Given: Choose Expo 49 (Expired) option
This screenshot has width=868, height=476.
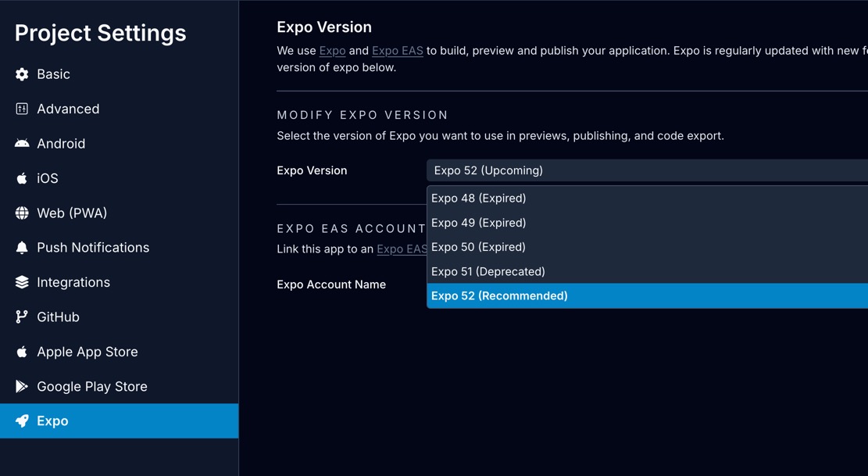Looking at the screenshot, I should point(647,223).
